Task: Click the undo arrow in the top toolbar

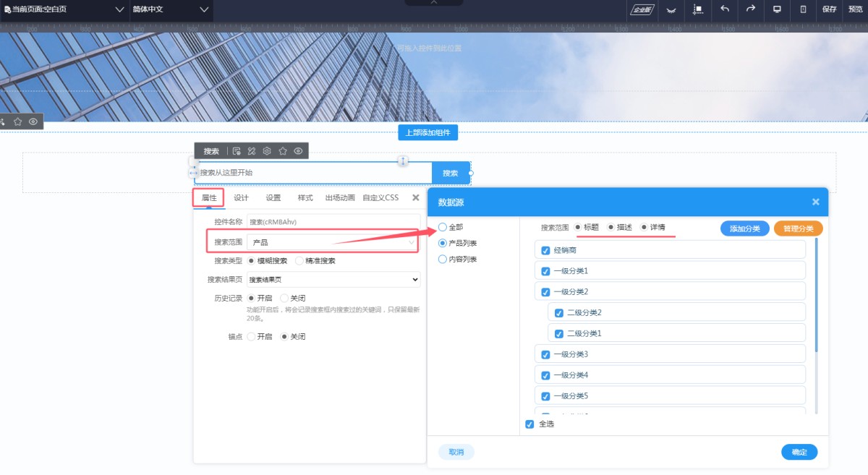Action: click(725, 9)
